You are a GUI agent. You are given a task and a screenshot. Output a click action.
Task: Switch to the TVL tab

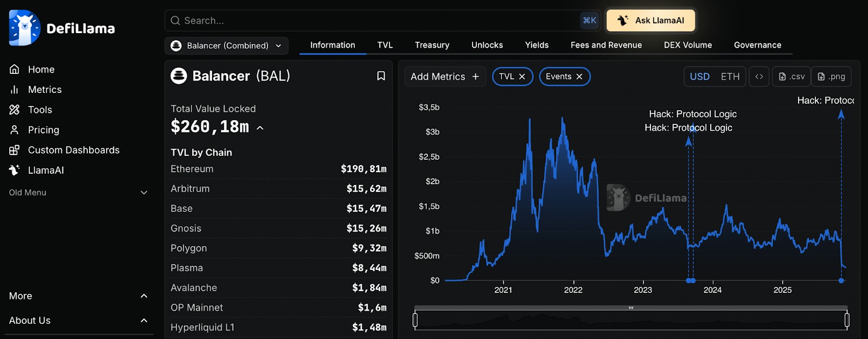(x=385, y=45)
